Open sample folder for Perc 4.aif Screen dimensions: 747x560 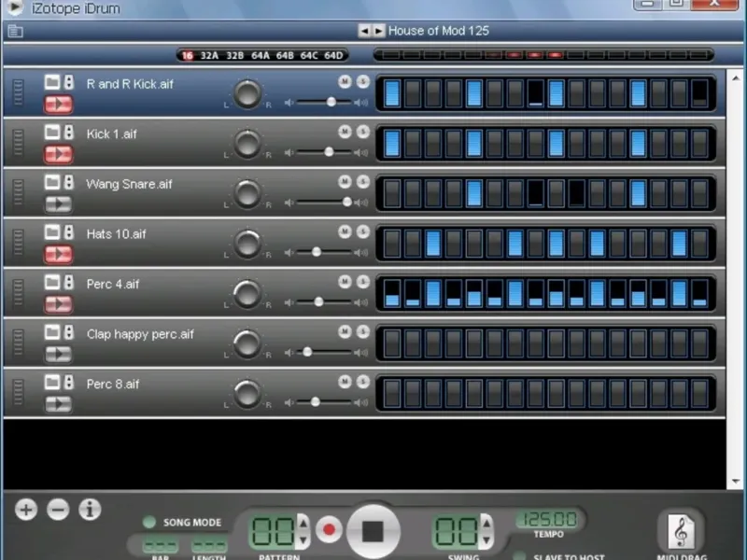52,282
